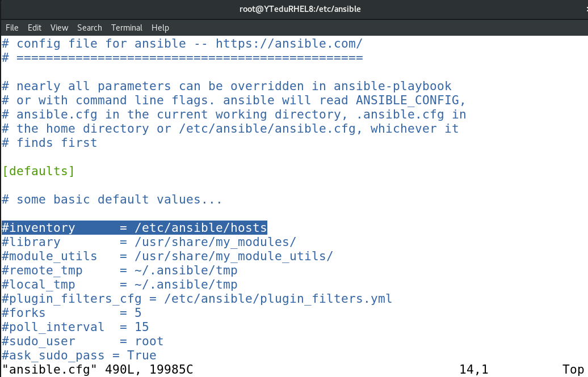Click the #remote_tmp setting line
Screen dimensions: 588x377
[x=120, y=270]
